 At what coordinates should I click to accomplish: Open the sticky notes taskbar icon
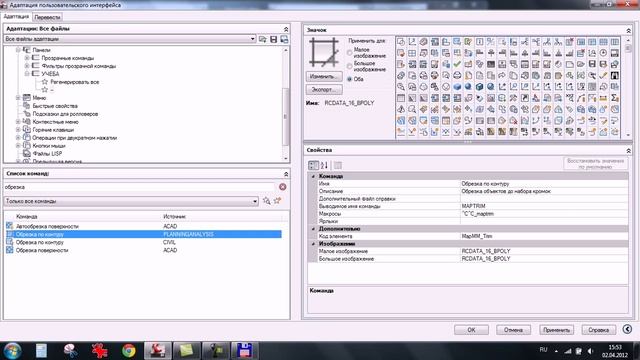(187, 351)
